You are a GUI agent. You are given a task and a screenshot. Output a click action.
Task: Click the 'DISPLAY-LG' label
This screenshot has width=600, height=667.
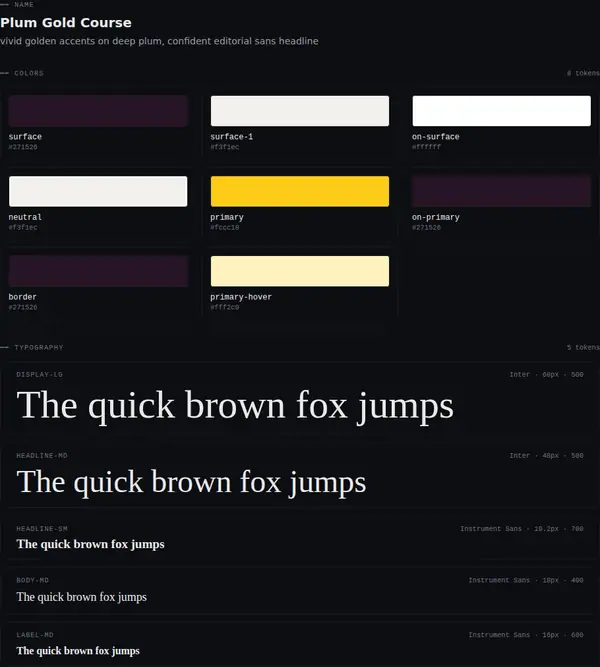[40, 375]
